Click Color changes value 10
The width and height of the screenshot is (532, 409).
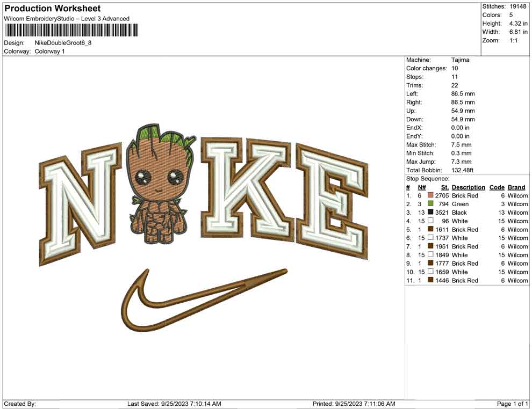click(x=454, y=68)
